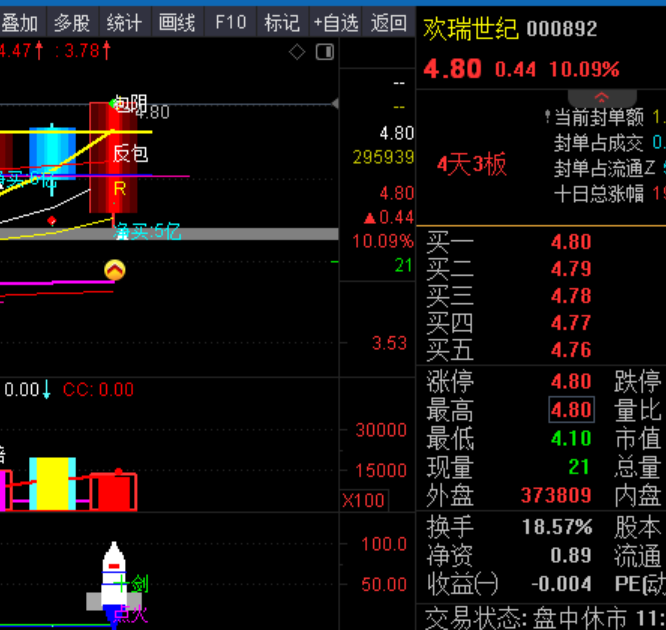Click the blue candlestick
The height and width of the screenshot is (630, 666).
pyautogui.click(x=52, y=153)
